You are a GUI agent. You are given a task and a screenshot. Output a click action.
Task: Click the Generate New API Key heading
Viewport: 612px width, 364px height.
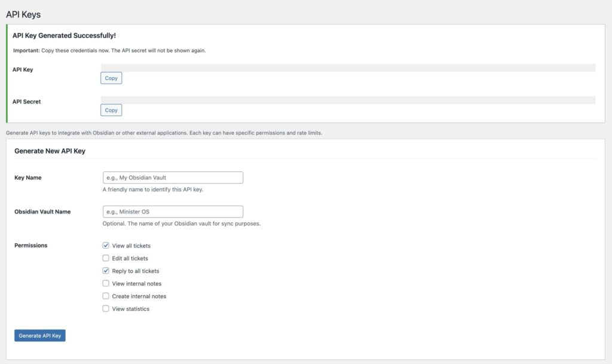pos(50,151)
